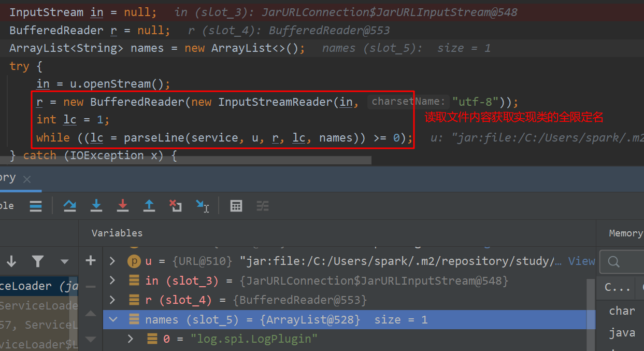Click the 'char' class in Memory list

[622, 311]
